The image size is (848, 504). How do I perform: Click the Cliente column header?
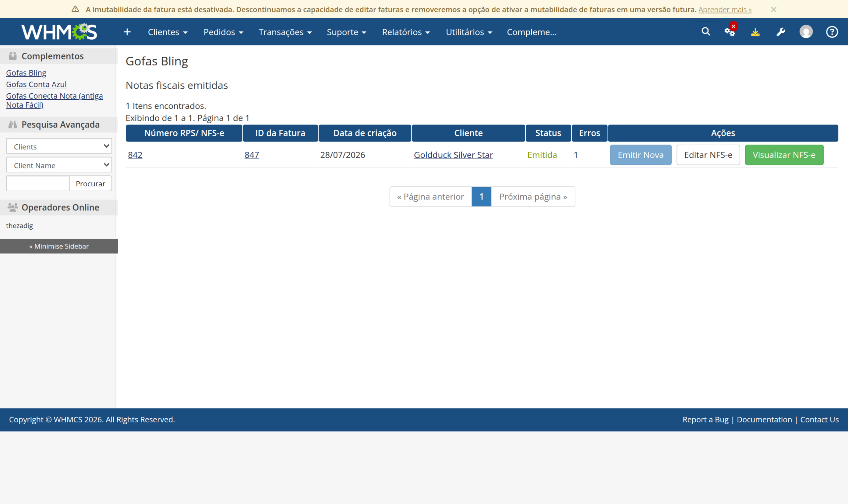coord(468,133)
